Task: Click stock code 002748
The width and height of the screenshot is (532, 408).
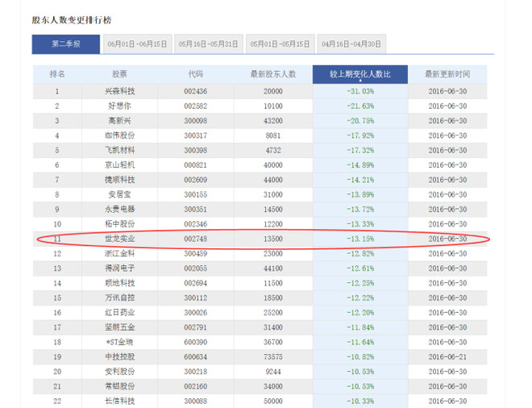Action: (196, 239)
